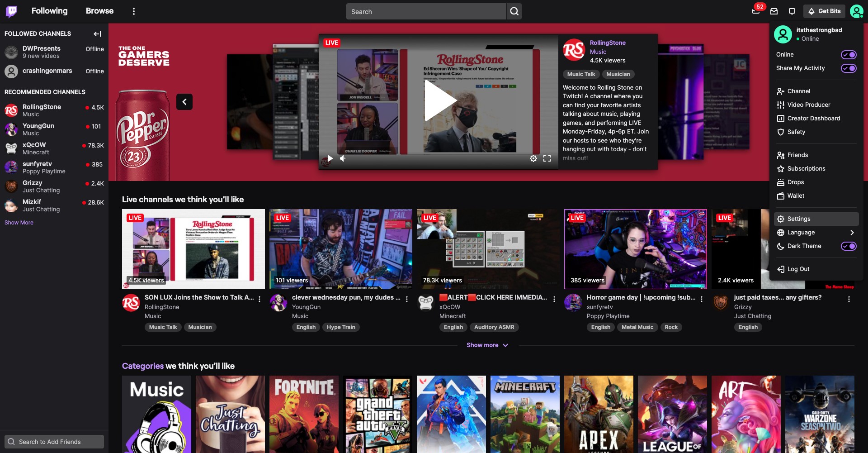Viewport: 868px width, 453px height.
Task: Open Wallet in the user menu
Action: 816,196
